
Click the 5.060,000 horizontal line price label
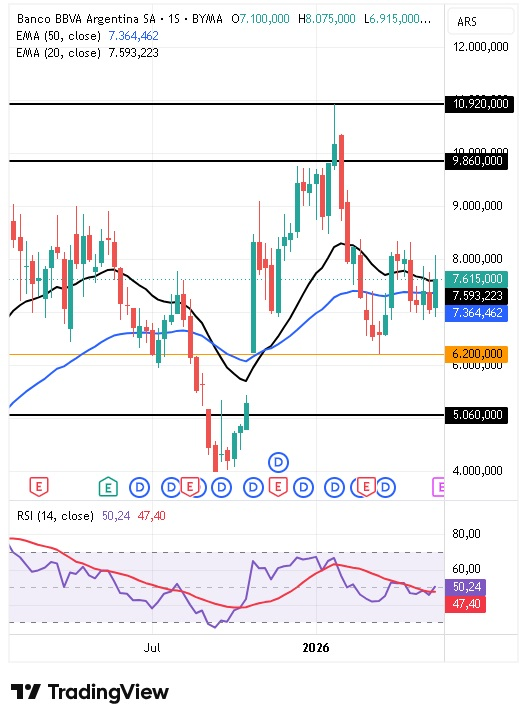pyautogui.click(x=476, y=415)
